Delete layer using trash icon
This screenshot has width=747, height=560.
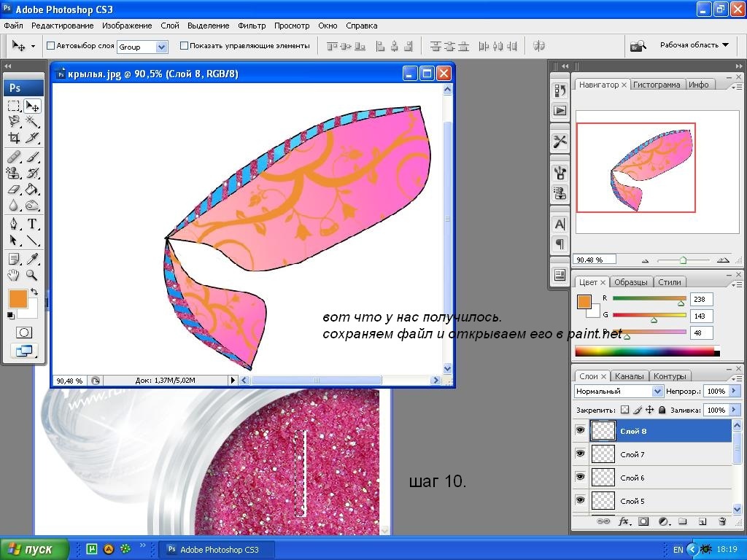pyautogui.click(x=722, y=521)
